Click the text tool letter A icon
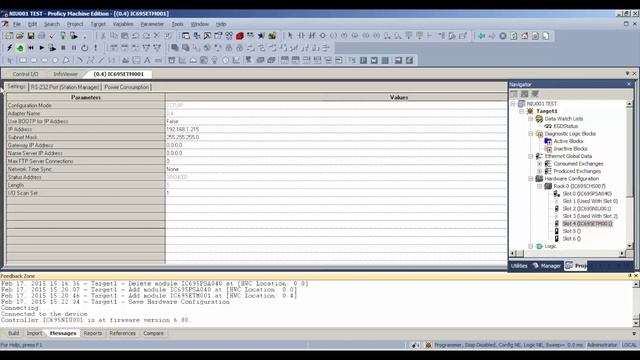 (147, 60)
